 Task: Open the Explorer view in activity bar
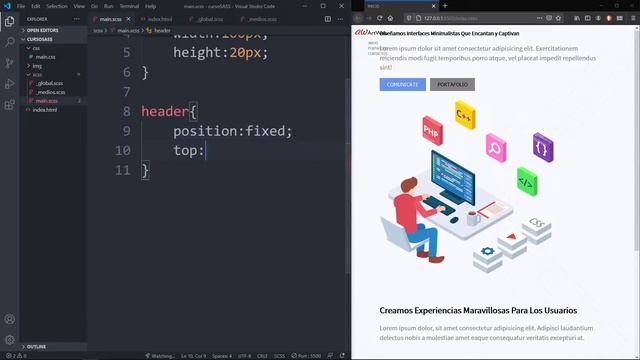tap(9, 21)
